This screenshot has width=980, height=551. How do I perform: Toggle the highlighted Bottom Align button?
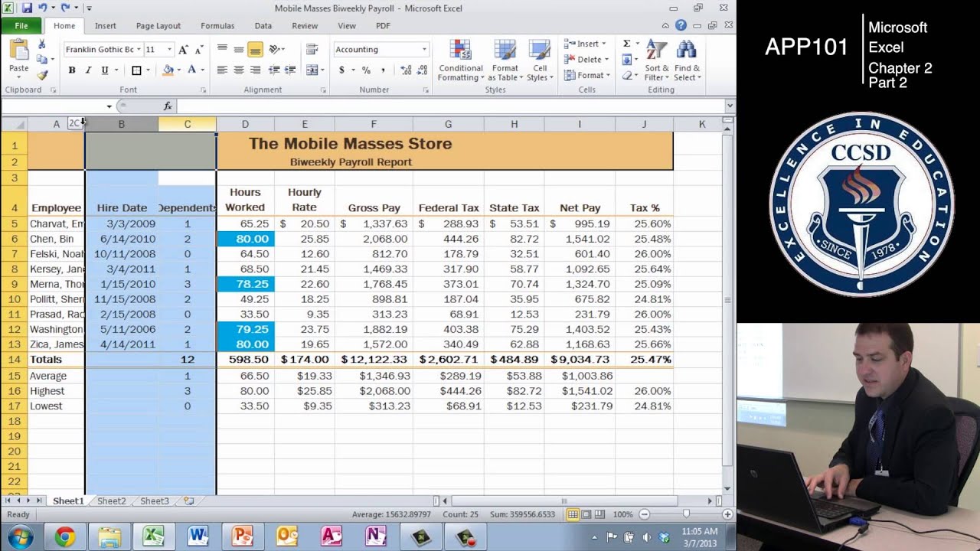click(x=256, y=50)
